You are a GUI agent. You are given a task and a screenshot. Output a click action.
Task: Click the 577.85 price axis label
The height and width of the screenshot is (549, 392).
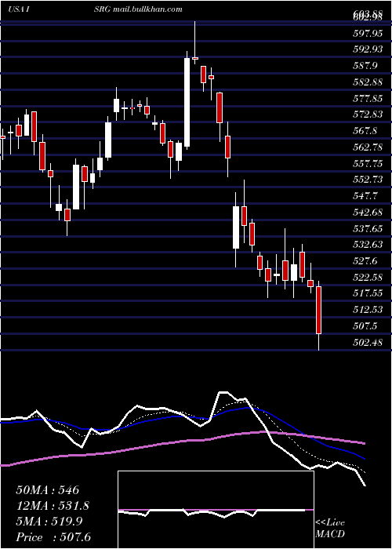[368, 98]
